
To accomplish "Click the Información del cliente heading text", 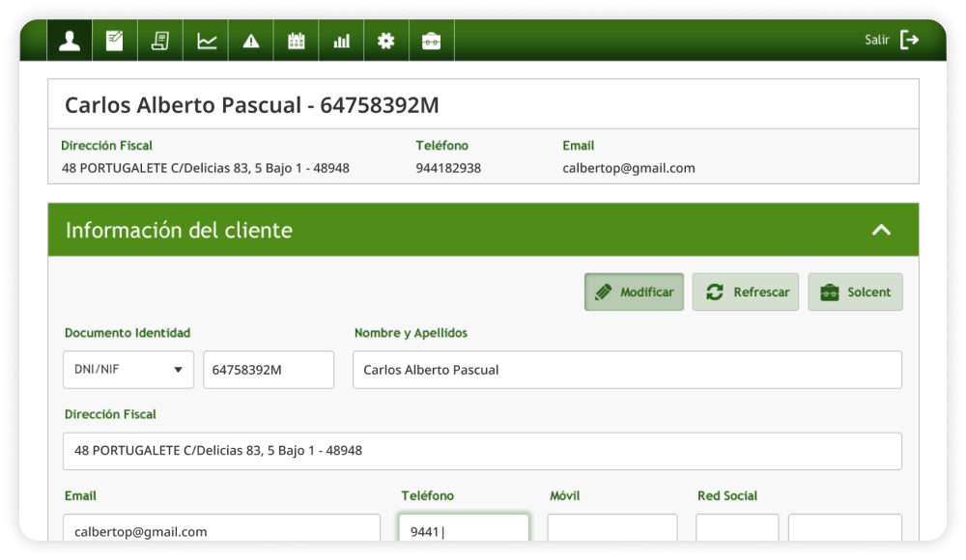I will [x=180, y=231].
